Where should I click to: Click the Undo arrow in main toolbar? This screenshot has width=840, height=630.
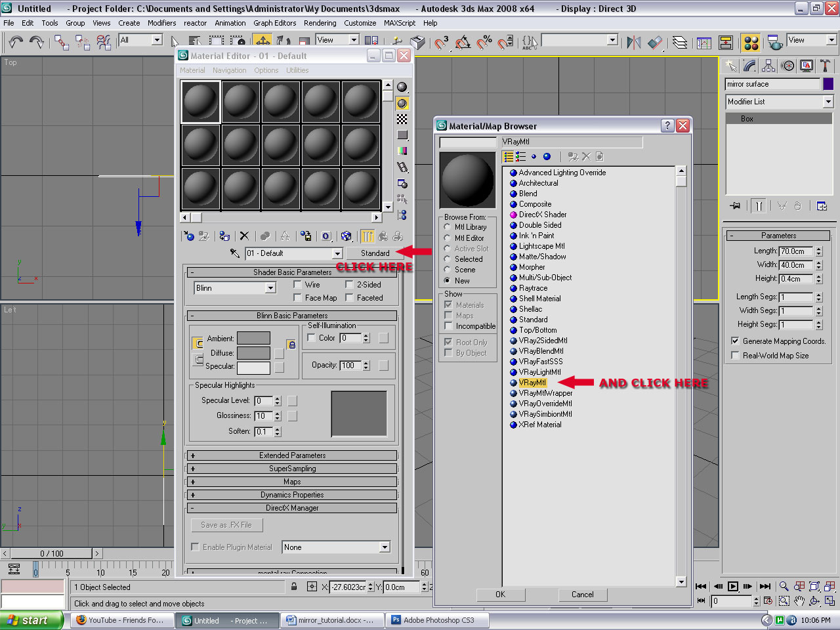click(x=16, y=43)
